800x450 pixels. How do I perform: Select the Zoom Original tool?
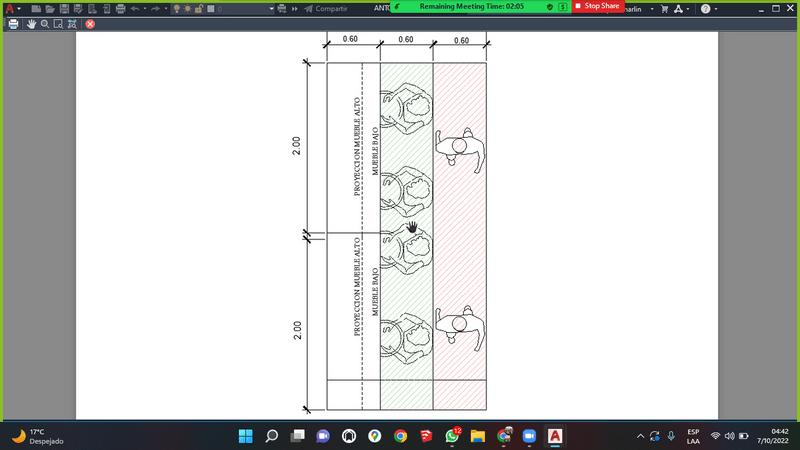coord(72,24)
